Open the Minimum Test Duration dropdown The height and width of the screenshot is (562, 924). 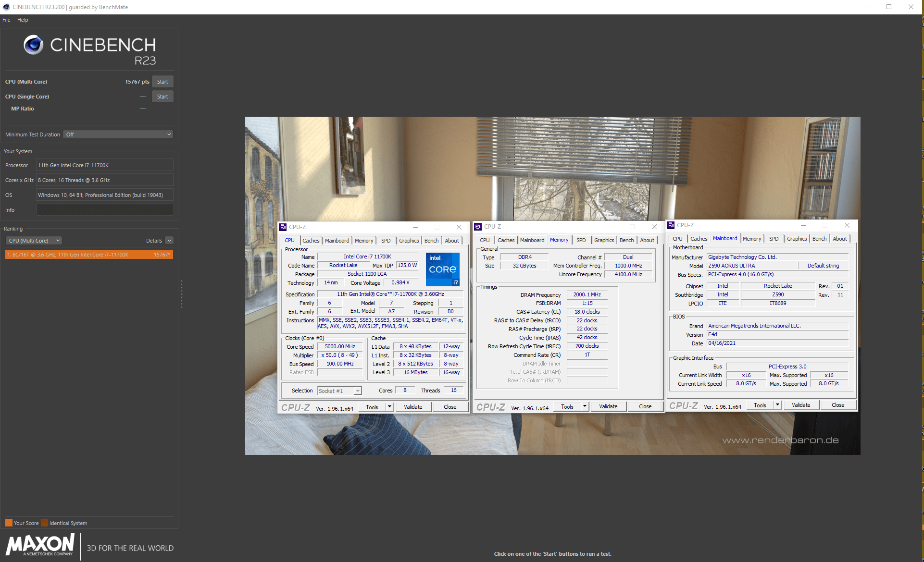click(x=118, y=134)
